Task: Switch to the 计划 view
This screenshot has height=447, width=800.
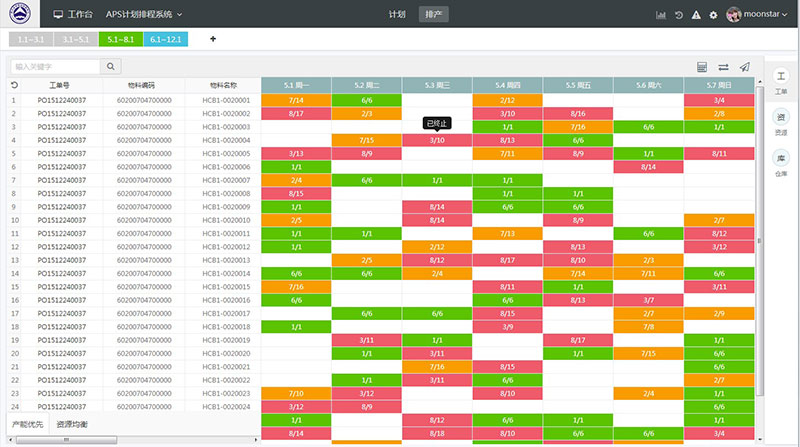Action: (x=397, y=15)
